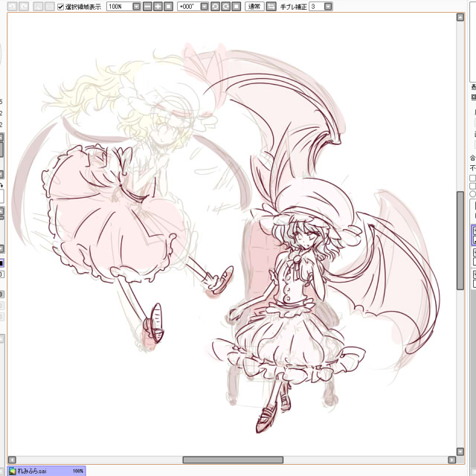Click the horizontal scrollbar right arrow
476x476 pixels.
click(x=452, y=460)
